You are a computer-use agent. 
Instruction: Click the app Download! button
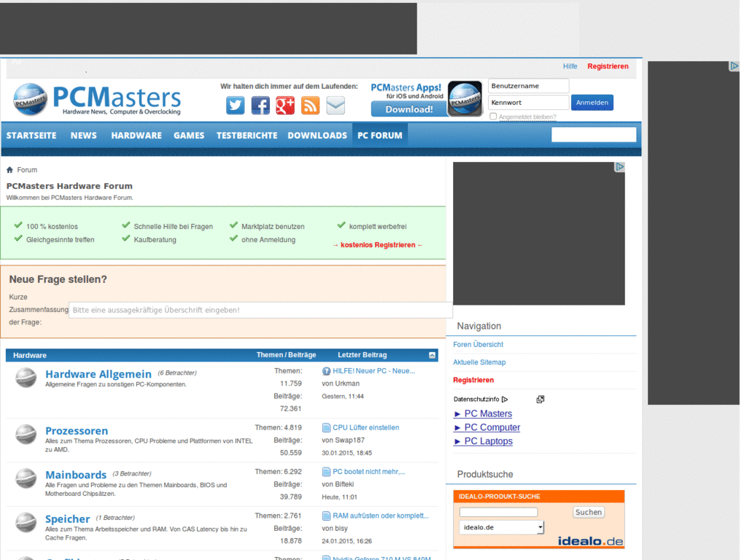[409, 109]
